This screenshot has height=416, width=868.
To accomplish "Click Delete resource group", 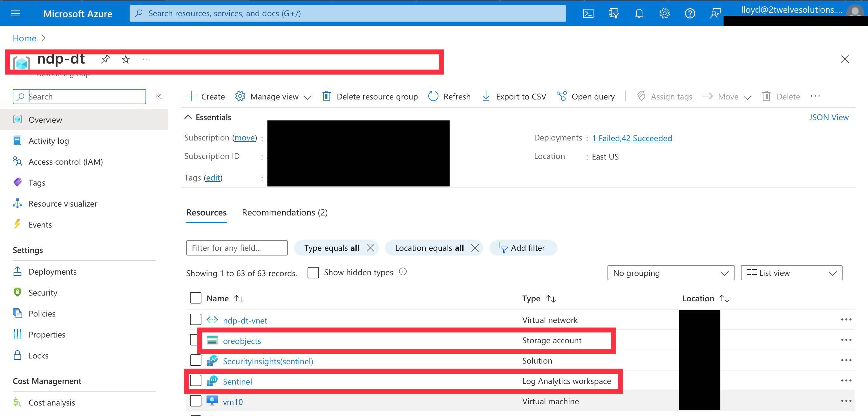I will tap(370, 96).
